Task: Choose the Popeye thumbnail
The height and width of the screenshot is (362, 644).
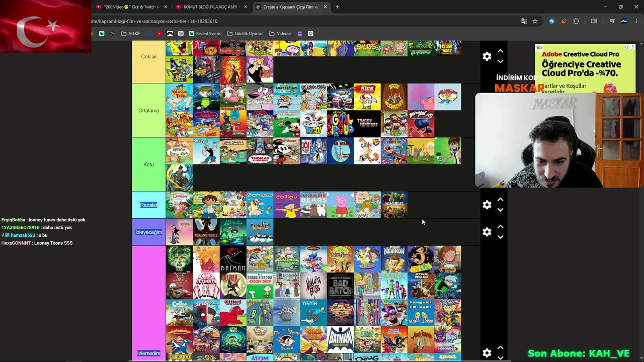Action: 206,151
